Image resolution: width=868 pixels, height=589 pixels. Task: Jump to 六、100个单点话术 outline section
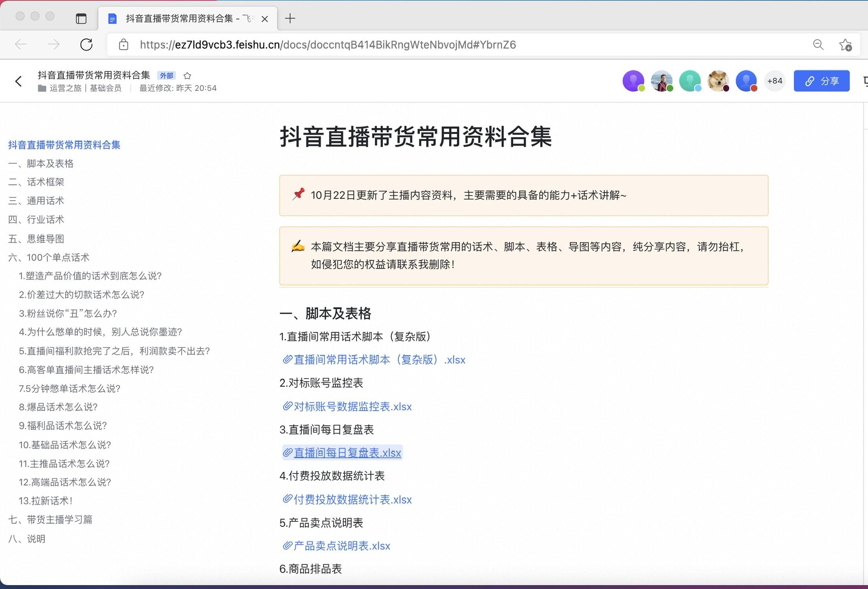point(49,257)
